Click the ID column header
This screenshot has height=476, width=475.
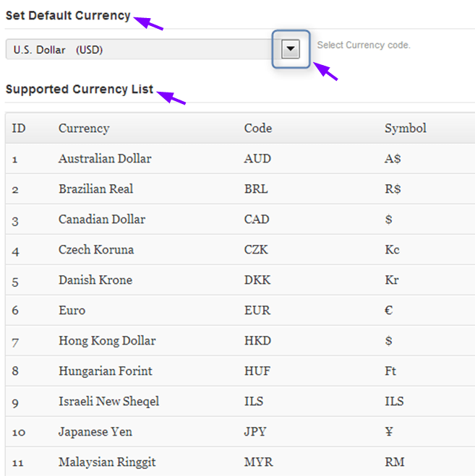[19, 129]
